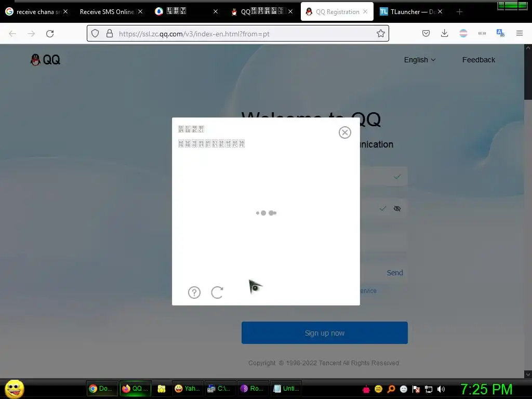Screen dimensions: 532x399
Task: Click the QQ penguin logo
Action: tap(45, 60)
